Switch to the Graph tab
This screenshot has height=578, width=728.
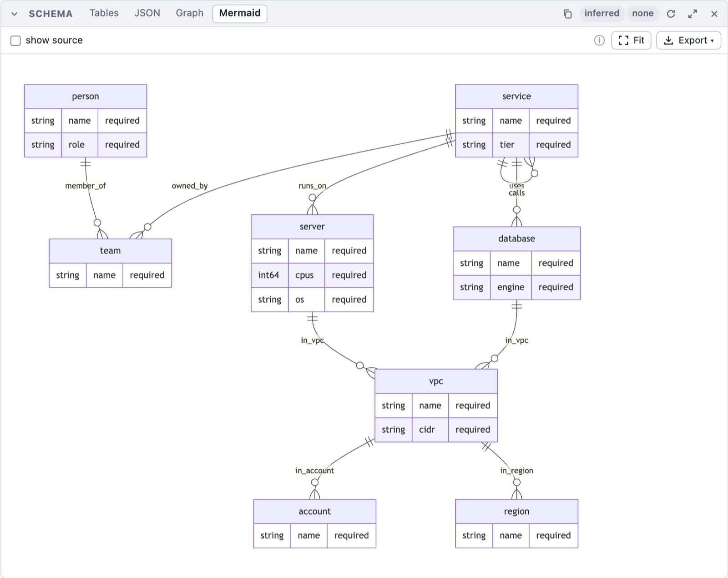pos(189,13)
